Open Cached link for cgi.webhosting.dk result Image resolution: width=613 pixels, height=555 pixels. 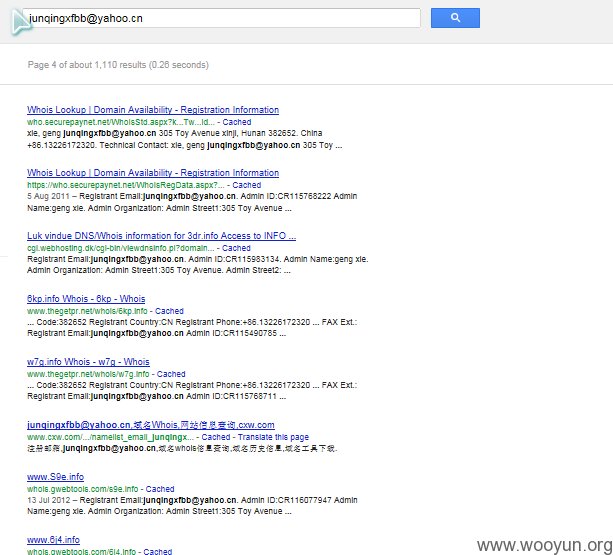point(236,248)
